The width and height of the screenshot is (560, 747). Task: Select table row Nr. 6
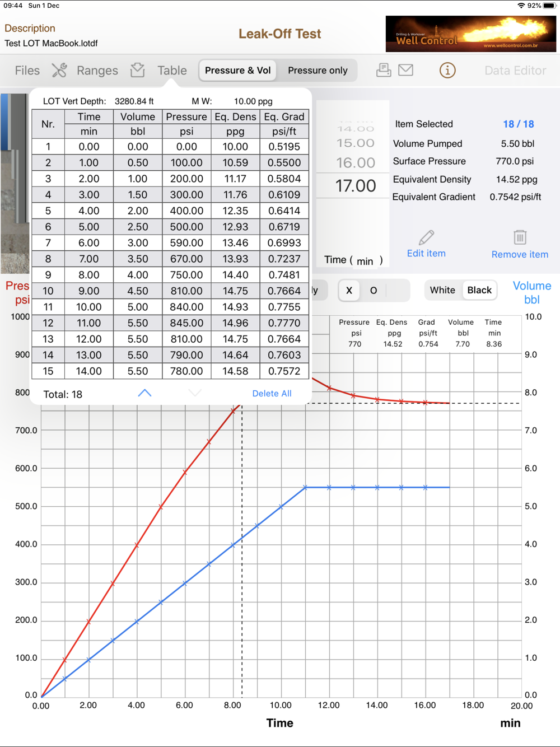click(x=170, y=227)
